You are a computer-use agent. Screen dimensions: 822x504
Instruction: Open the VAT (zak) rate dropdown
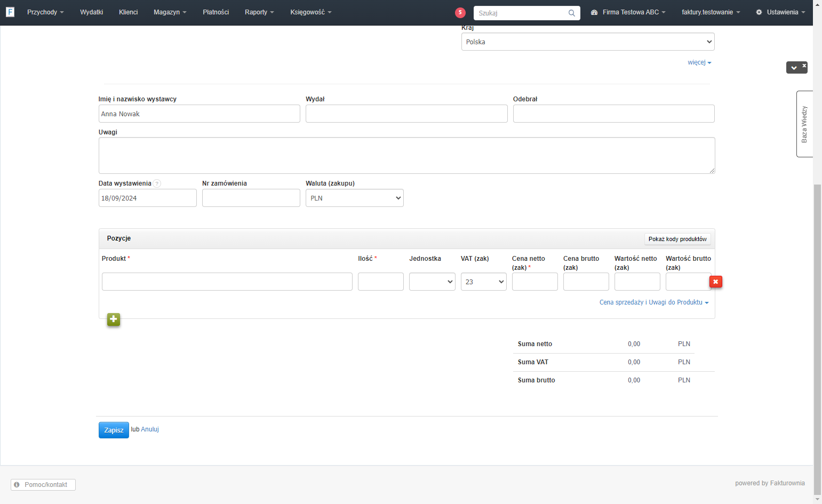tap(484, 282)
